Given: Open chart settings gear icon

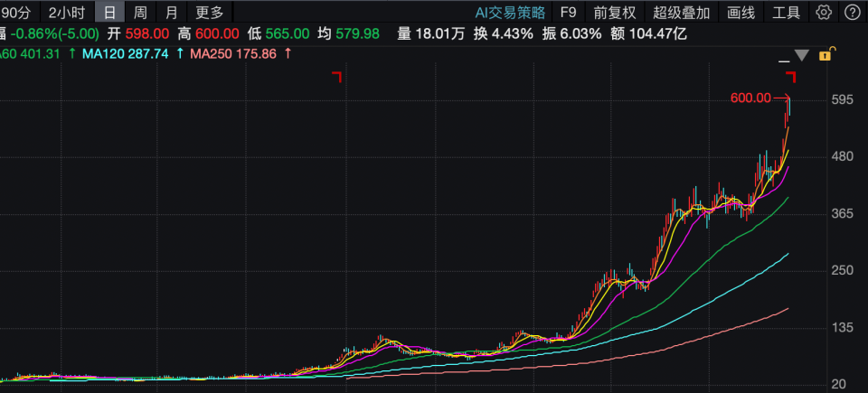Looking at the screenshot, I should coord(825,12).
